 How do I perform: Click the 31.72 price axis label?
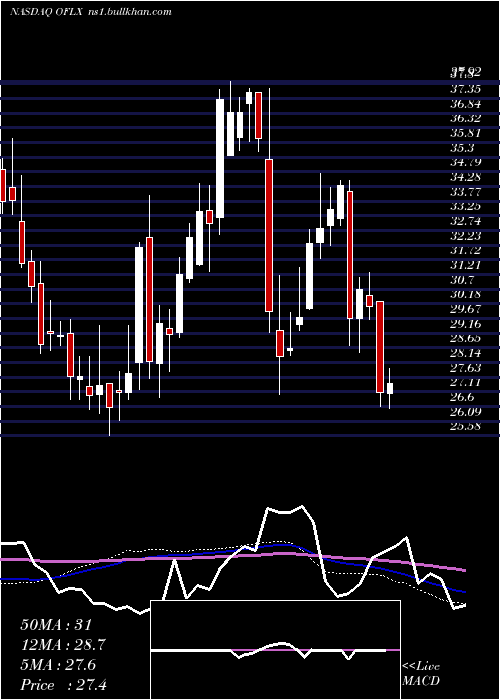465,250
